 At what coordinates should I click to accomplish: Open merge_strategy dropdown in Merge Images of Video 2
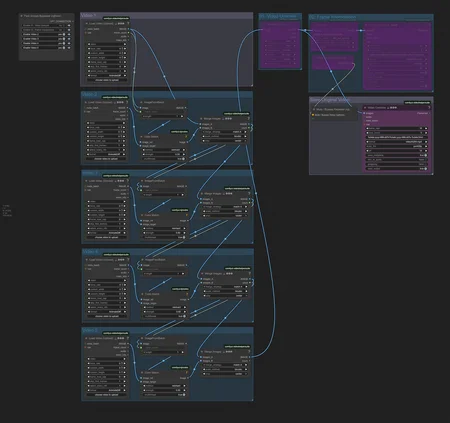click(x=224, y=132)
